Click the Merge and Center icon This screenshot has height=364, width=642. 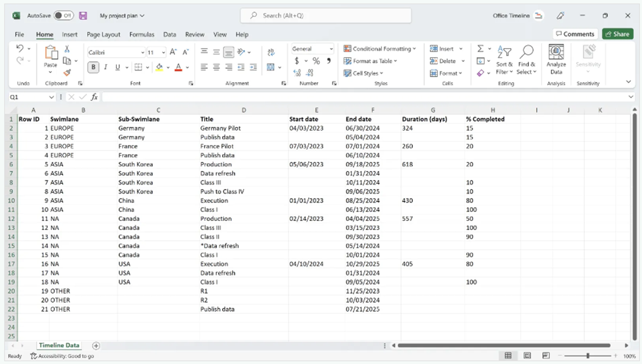tap(270, 67)
